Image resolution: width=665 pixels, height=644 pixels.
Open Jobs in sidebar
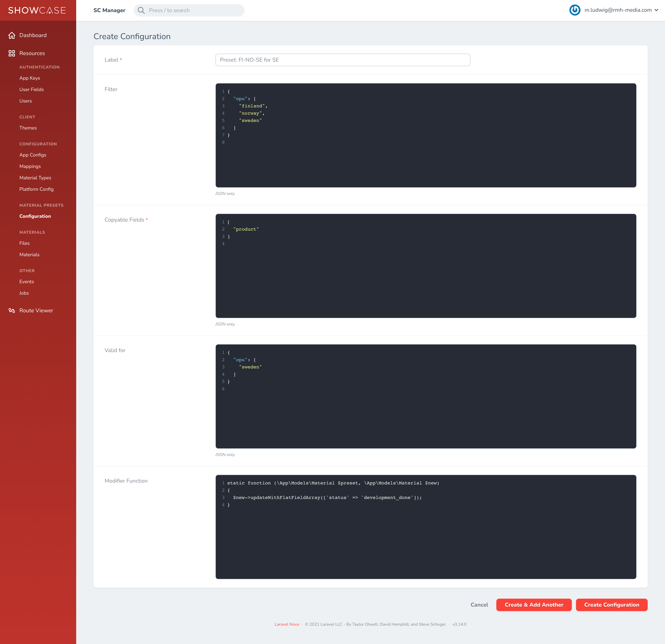pos(24,293)
